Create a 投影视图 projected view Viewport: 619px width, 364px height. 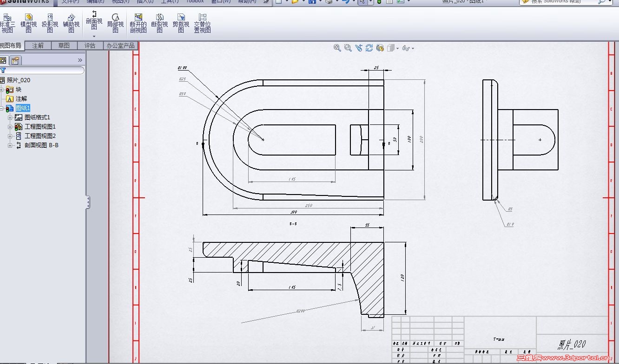coord(50,23)
